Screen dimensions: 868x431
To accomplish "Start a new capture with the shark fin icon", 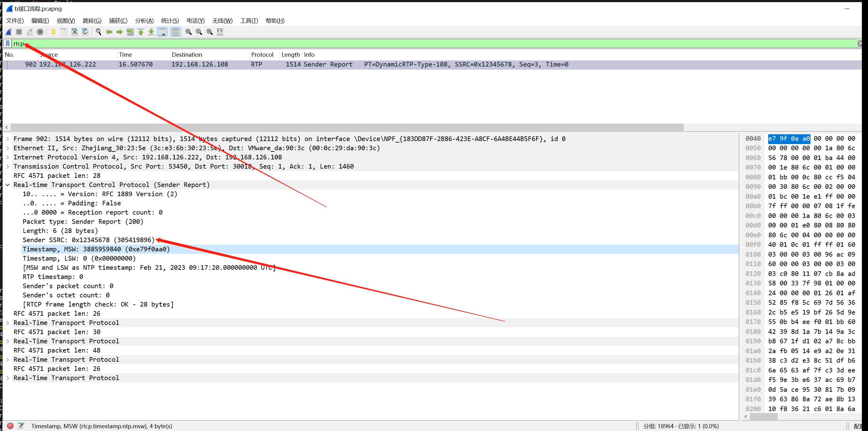I will 9,32.
